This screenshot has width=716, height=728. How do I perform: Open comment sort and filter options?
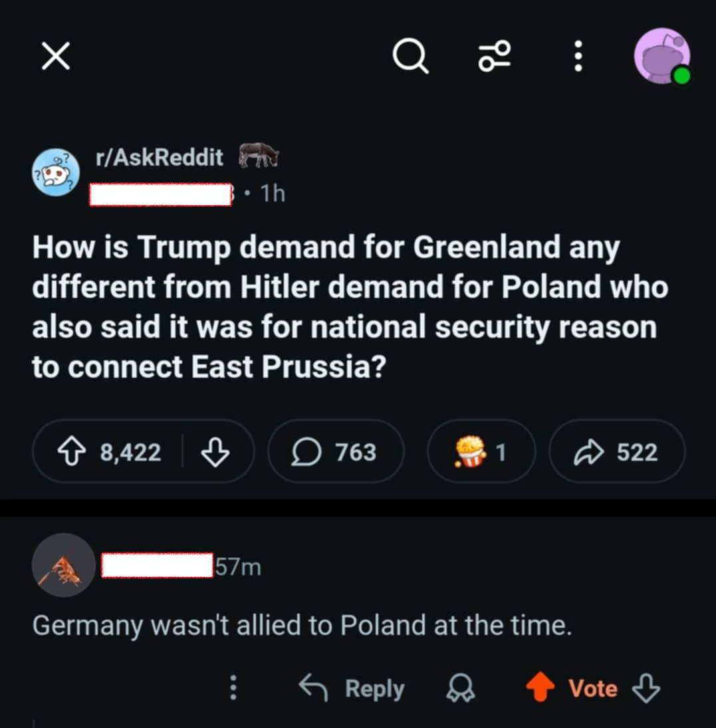495,57
